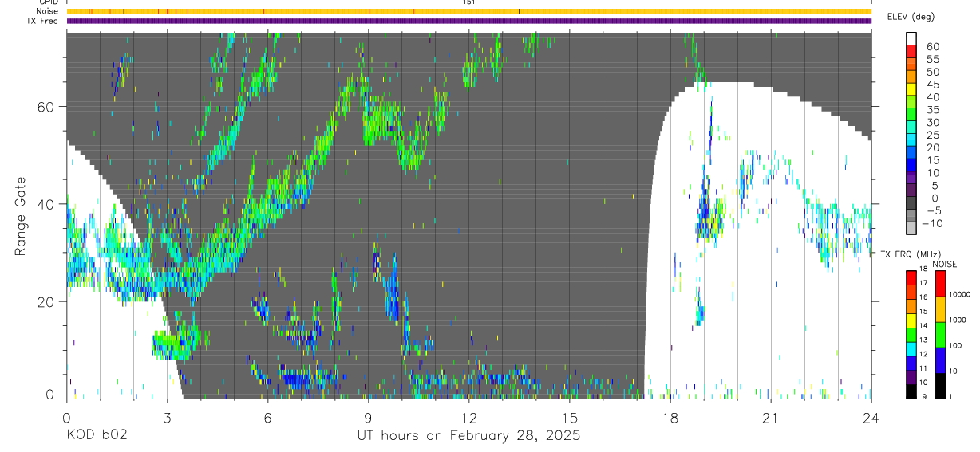Click the '14' value on TX FRQ scale
The width and height of the screenshot is (980, 452).
924,326
